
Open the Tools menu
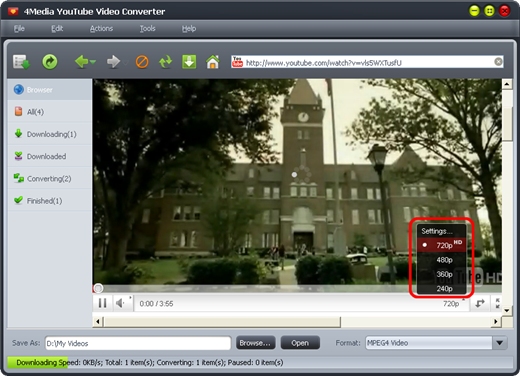(148, 29)
